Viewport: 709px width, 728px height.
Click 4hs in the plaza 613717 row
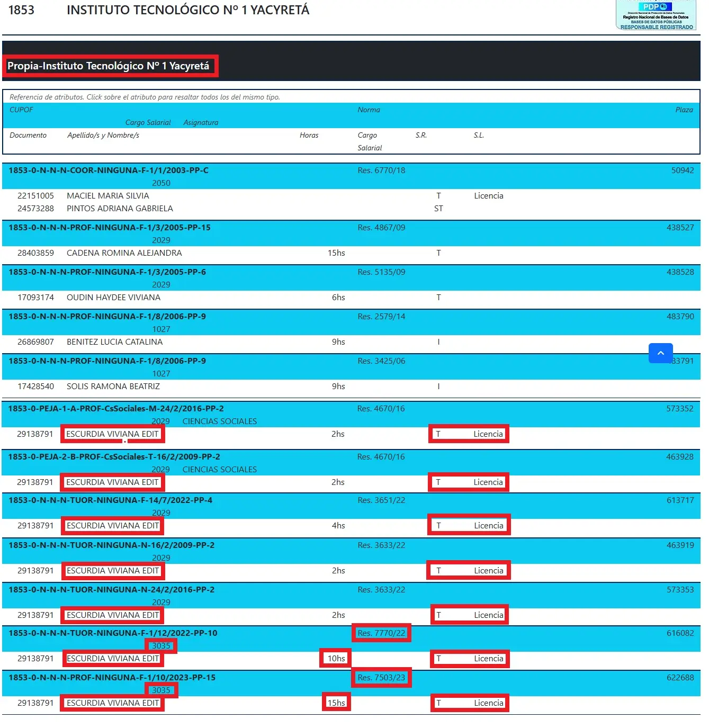tap(338, 526)
